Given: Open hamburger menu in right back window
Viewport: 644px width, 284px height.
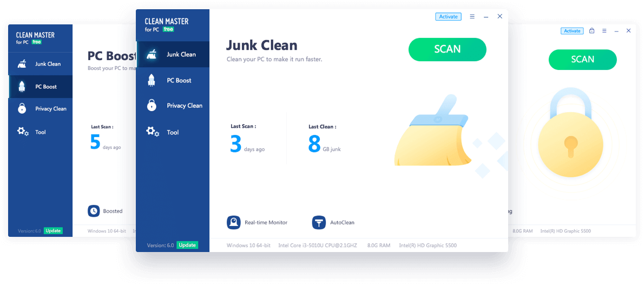Looking at the screenshot, I should tap(604, 31).
